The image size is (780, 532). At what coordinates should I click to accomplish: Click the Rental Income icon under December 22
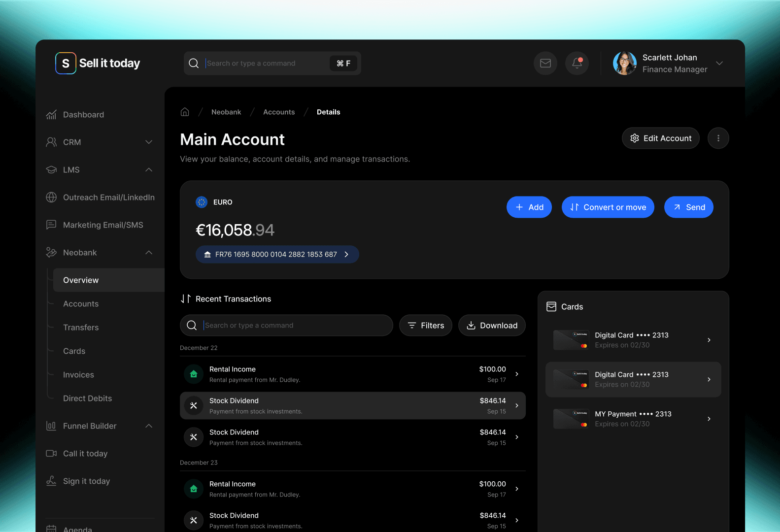194,374
